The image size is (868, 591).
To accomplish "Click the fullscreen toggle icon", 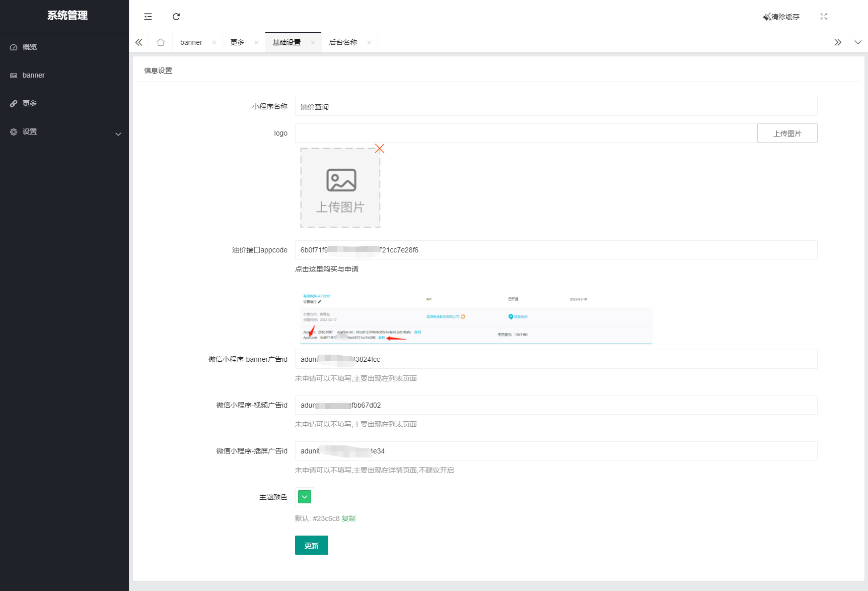I will [824, 17].
